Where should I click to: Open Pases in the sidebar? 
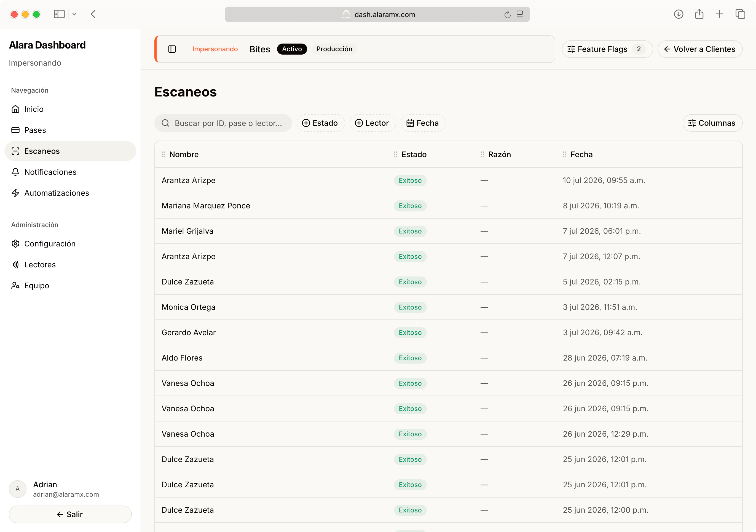70,130
